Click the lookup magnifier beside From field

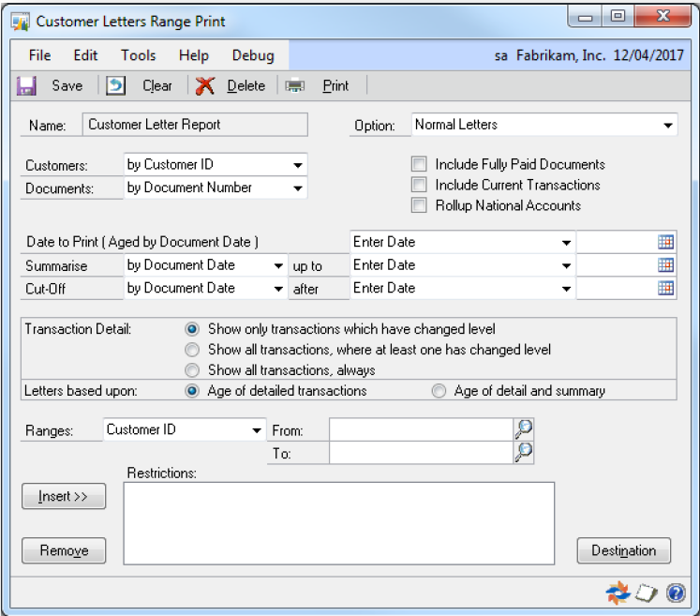click(524, 429)
